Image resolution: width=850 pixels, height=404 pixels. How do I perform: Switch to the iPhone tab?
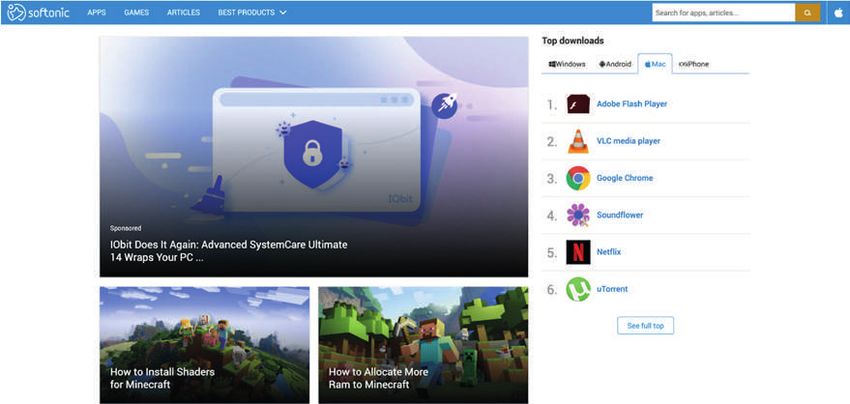pyautogui.click(x=694, y=64)
